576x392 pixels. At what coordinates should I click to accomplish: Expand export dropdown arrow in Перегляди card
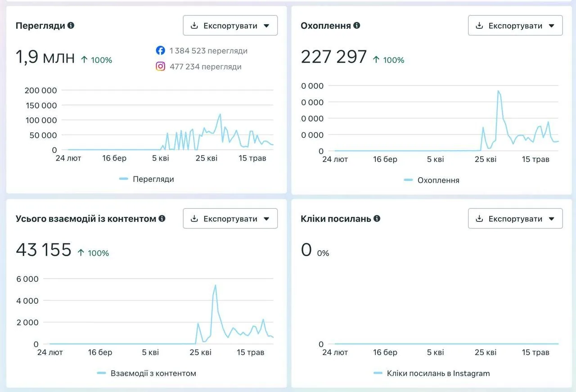tap(266, 26)
